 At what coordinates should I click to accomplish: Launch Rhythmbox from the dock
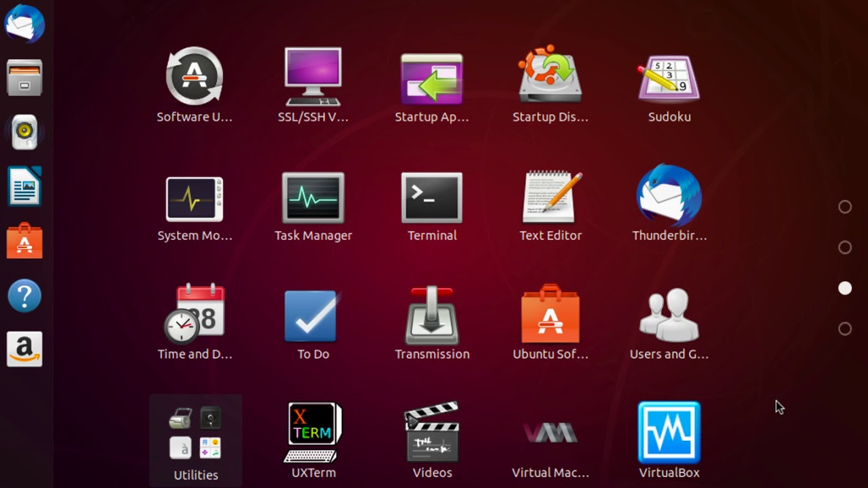click(x=24, y=132)
